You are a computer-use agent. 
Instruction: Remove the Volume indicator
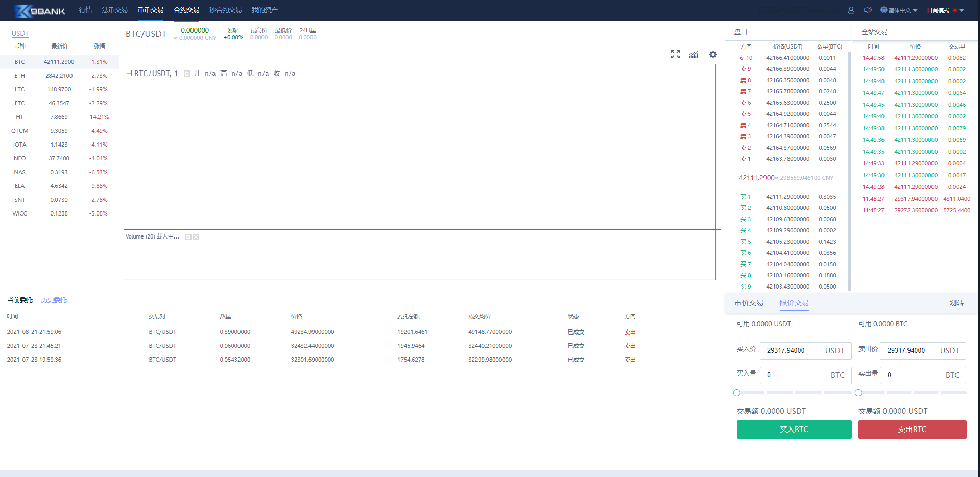point(196,237)
